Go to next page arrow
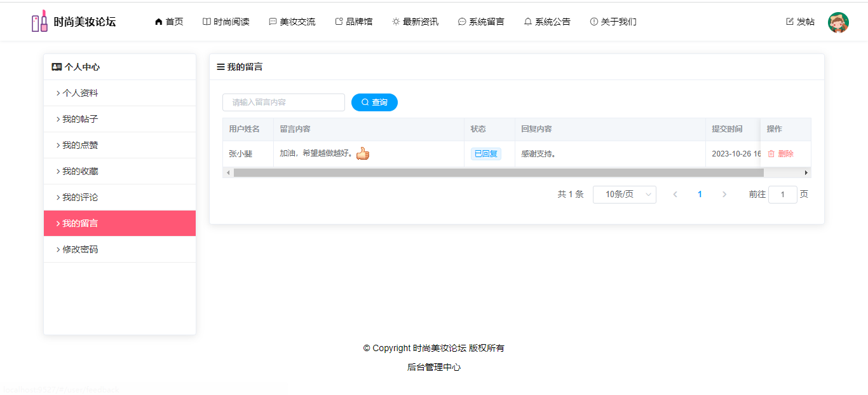Image resolution: width=868 pixels, height=395 pixels. click(724, 195)
